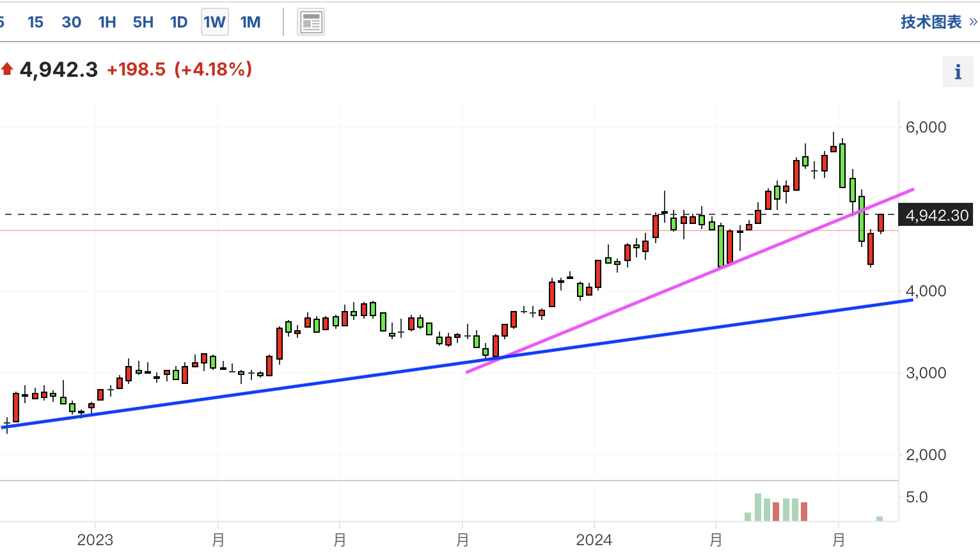
Task: Click the red up-arrow price indicator
Action: tap(7, 68)
